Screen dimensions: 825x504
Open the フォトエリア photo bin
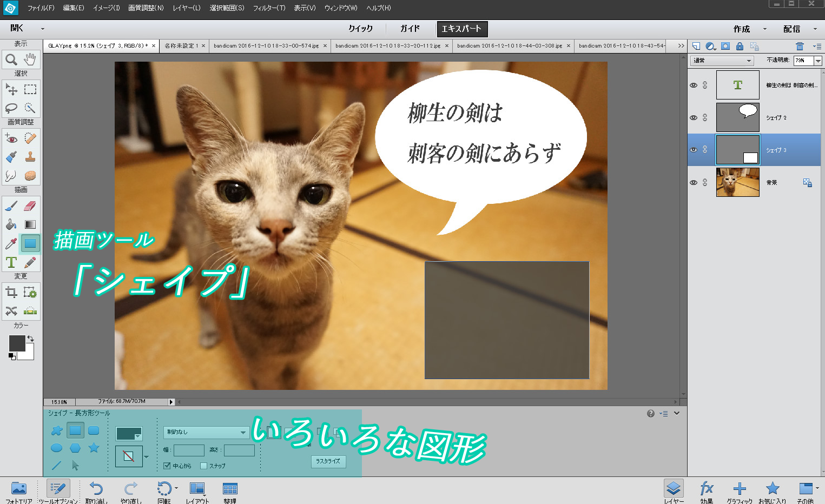pyautogui.click(x=19, y=492)
